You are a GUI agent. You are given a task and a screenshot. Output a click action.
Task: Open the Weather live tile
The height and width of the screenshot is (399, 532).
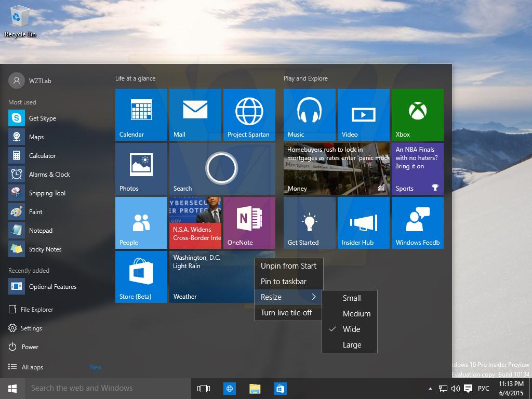(x=211, y=276)
